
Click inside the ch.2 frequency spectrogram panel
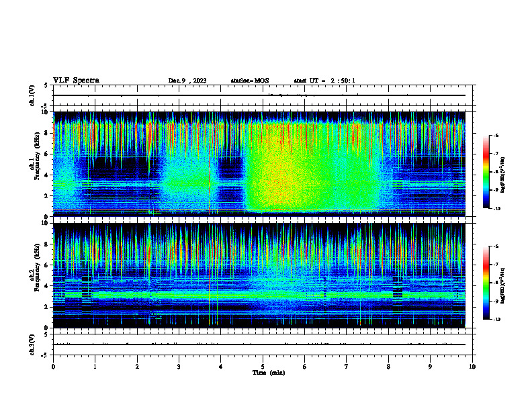[x=259, y=275]
